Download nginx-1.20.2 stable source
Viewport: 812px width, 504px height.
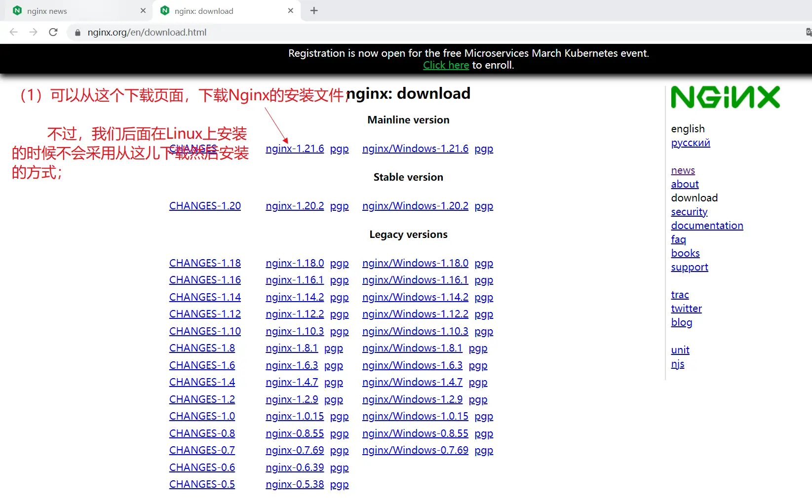295,206
